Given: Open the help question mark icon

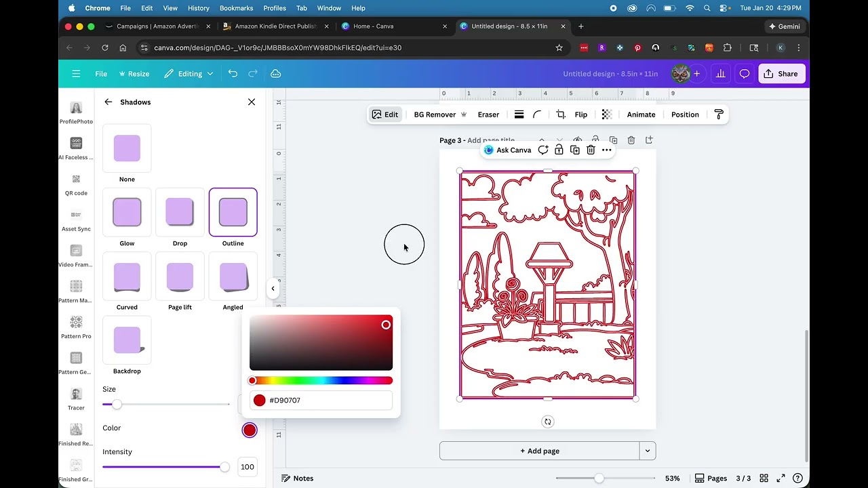Looking at the screenshot, I should tap(798, 479).
